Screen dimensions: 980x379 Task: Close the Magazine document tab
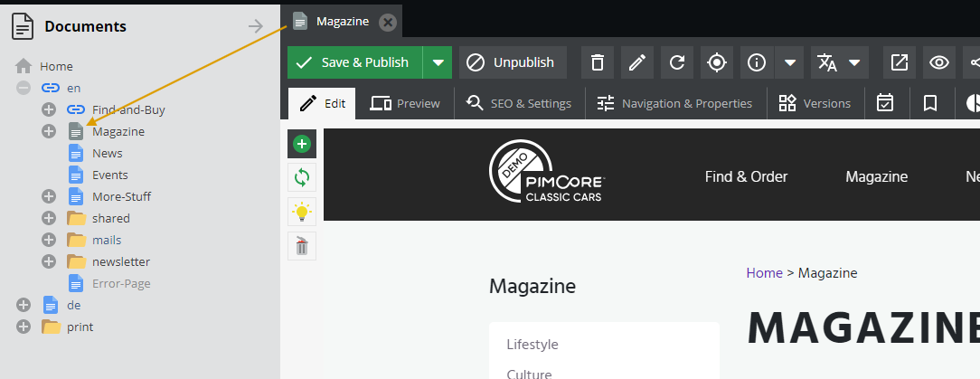point(388,23)
